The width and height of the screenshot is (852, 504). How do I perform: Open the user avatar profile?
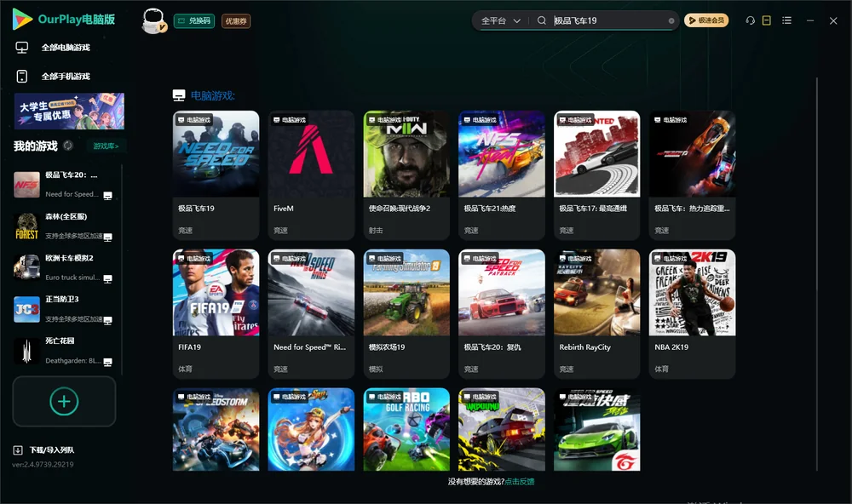click(x=153, y=20)
